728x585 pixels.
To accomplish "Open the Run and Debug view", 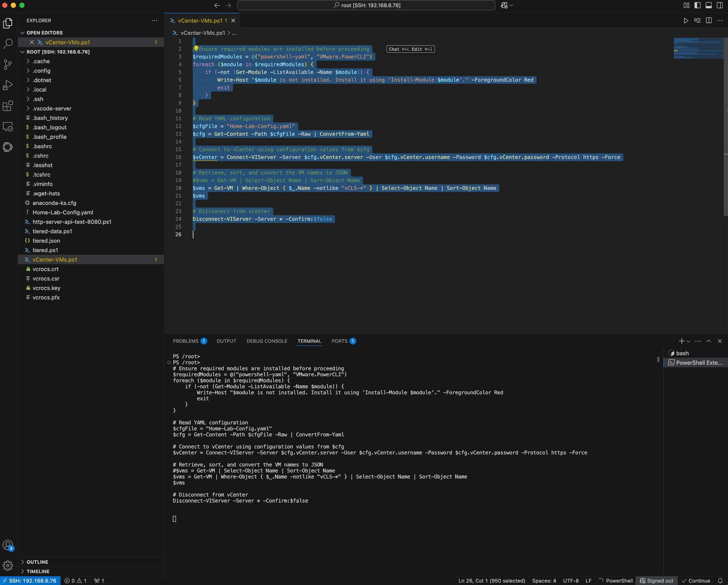I will click(8, 85).
